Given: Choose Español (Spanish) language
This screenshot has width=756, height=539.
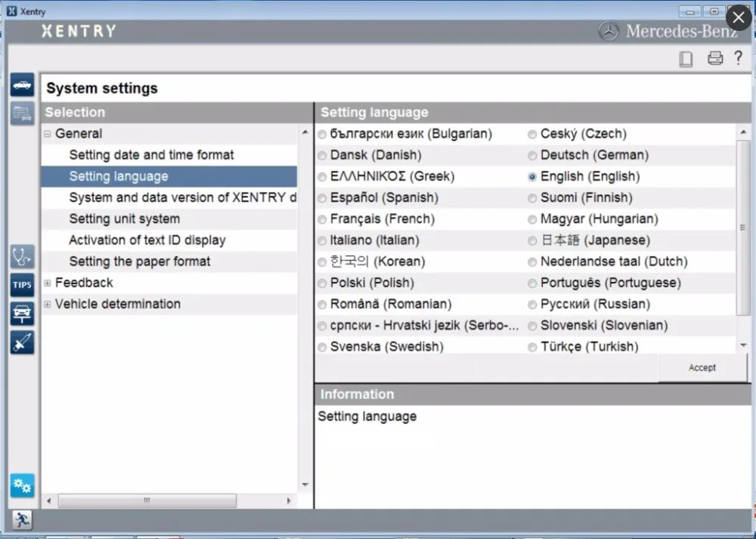Looking at the screenshot, I should click(322, 198).
